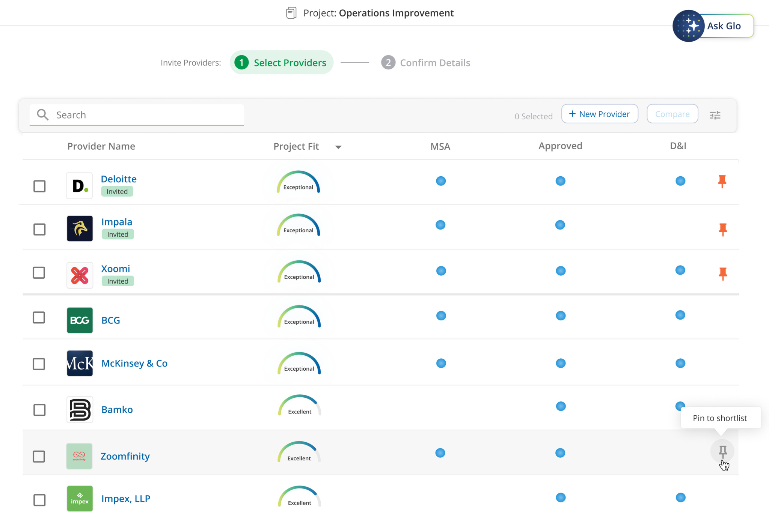Check the Impex, LLP row checkbox
The image size is (769, 532).
pyautogui.click(x=39, y=500)
